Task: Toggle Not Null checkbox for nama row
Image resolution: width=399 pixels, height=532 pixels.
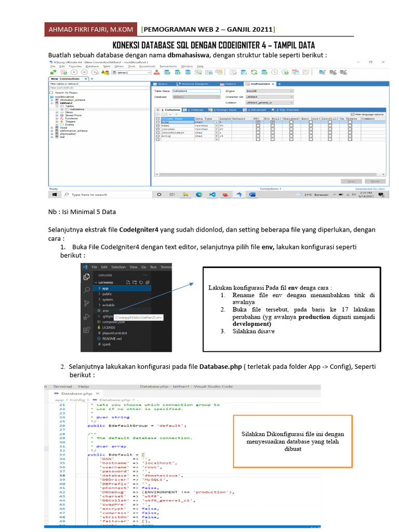Action: (272, 126)
